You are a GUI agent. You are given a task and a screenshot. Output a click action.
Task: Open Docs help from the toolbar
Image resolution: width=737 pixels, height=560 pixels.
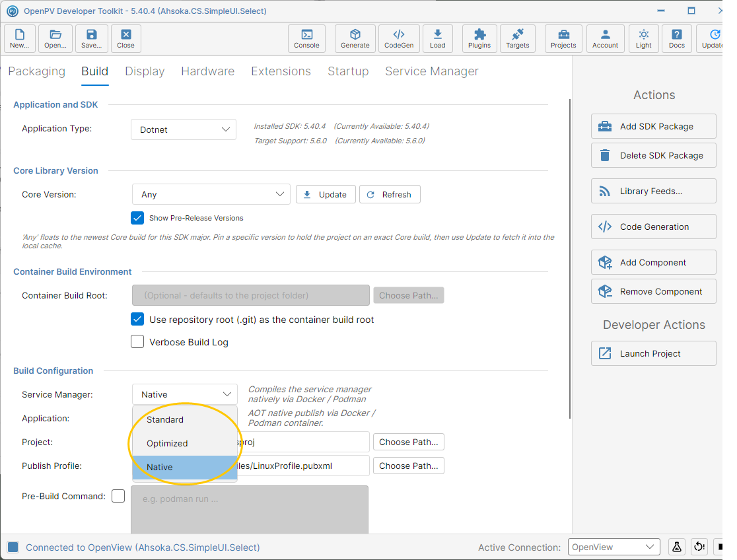(x=677, y=38)
